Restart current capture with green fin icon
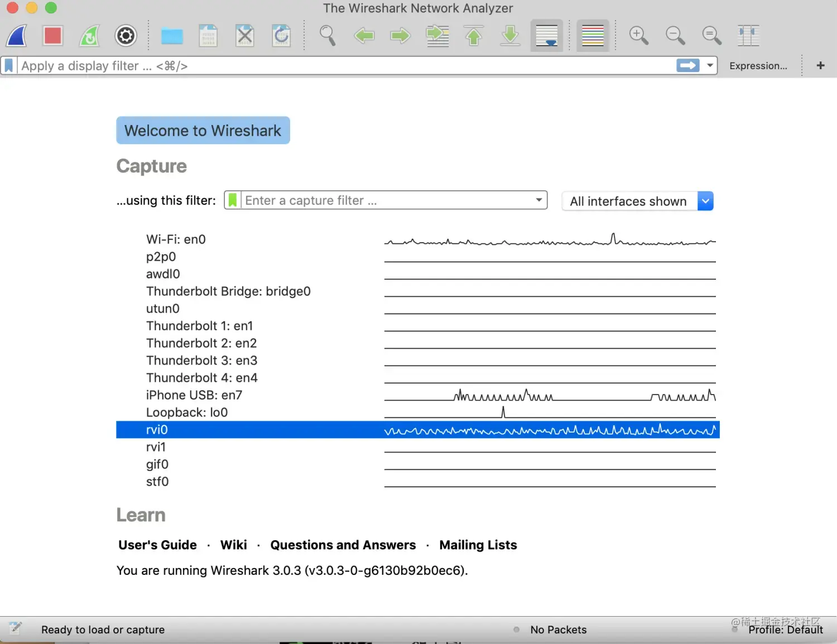 pos(89,36)
